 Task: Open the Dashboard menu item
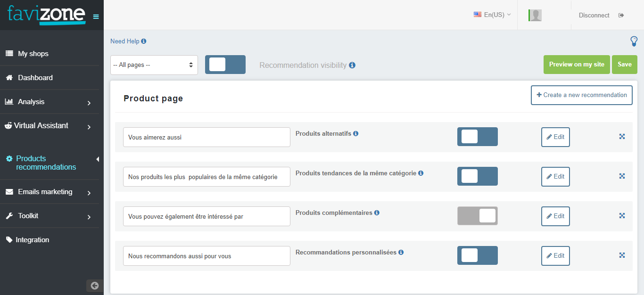click(x=35, y=78)
